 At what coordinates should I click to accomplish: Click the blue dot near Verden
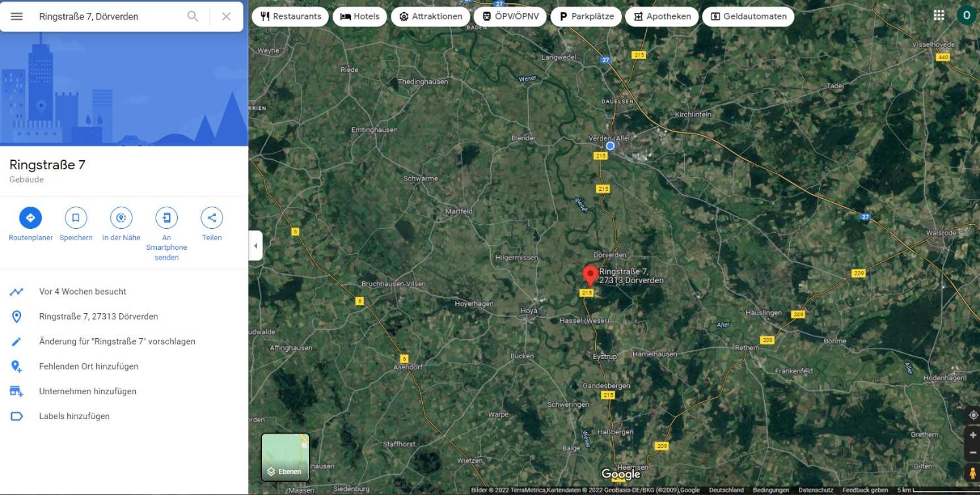pos(610,146)
